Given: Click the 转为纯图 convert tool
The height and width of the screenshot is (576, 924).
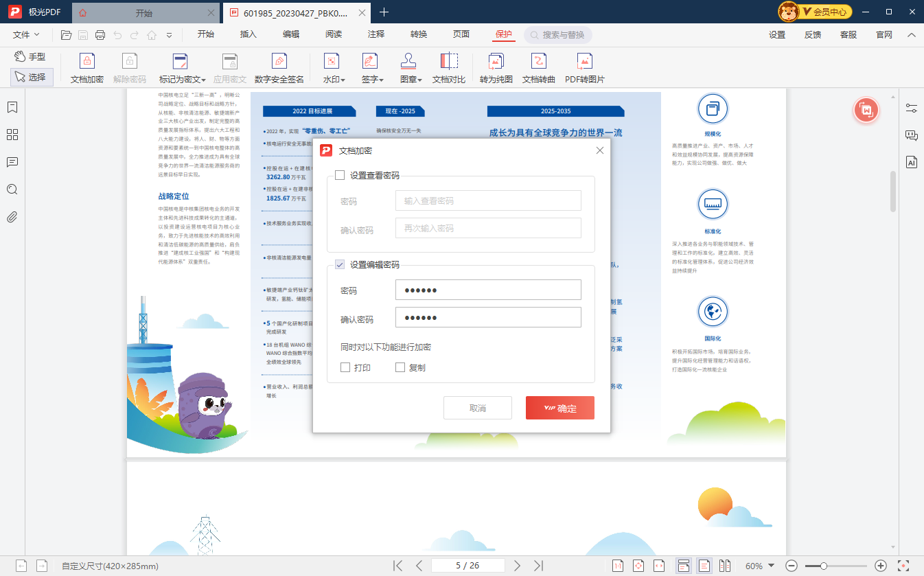Looking at the screenshot, I should [496, 68].
